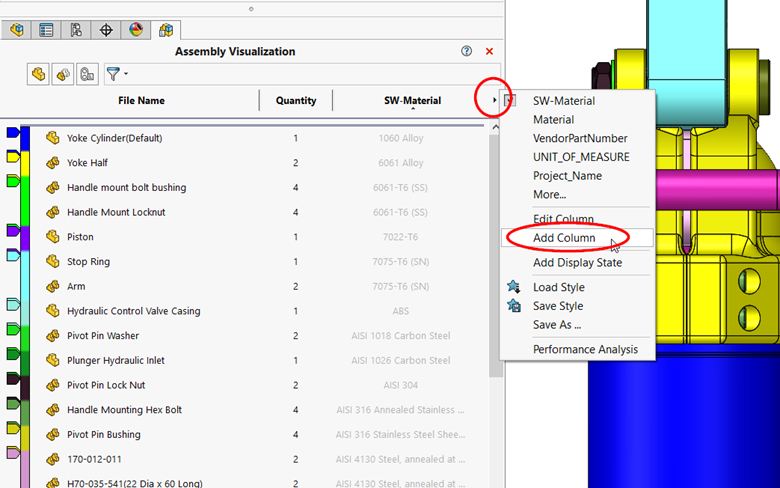Select Edit Column menu entry
The image size is (780, 488).
[563, 219]
